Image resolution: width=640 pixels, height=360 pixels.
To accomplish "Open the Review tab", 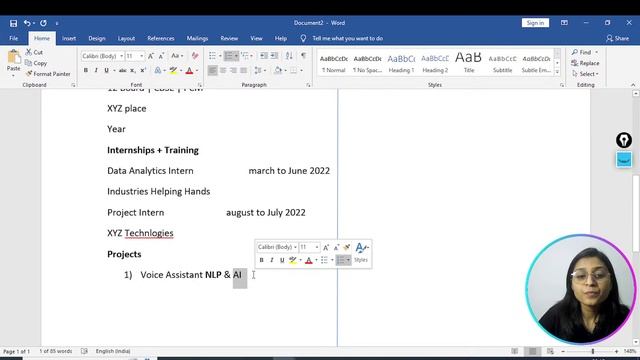I will tap(229, 38).
